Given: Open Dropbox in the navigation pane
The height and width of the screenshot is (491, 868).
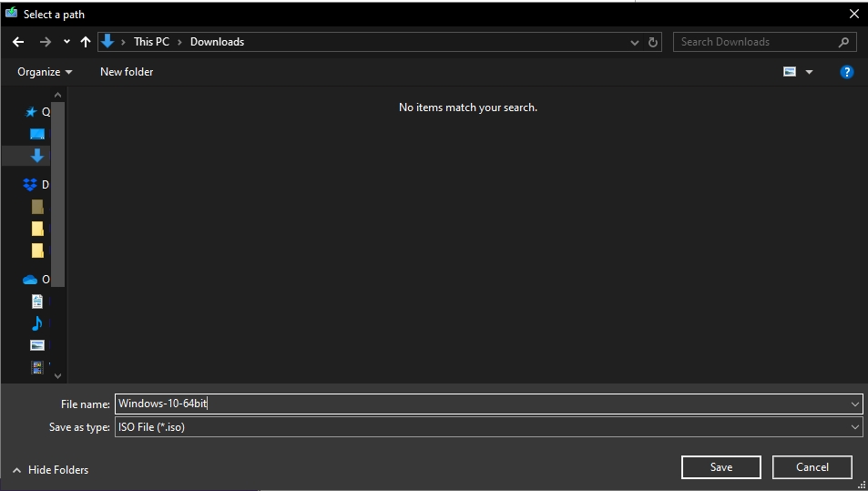Looking at the screenshot, I should (x=30, y=184).
